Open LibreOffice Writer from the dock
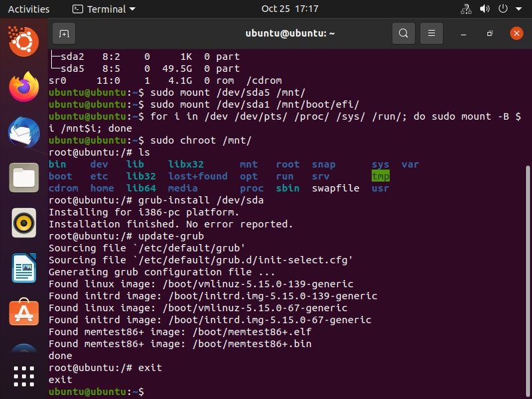The image size is (532, 399). coord(24,268)
